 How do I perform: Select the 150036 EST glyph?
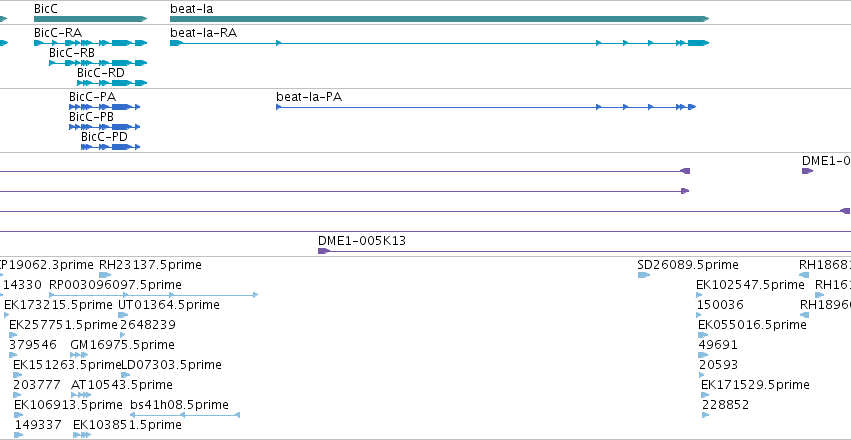(x=700, y=315)
